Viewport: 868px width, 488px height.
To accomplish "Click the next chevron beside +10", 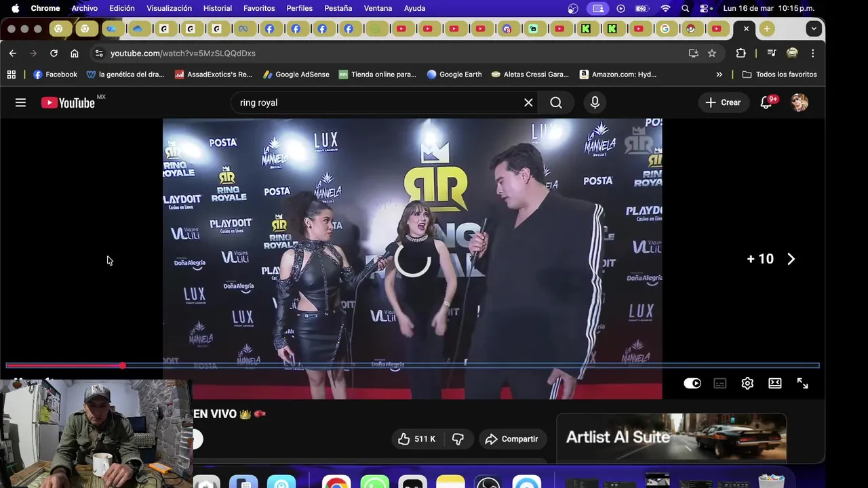I will (x=791, y=259).
